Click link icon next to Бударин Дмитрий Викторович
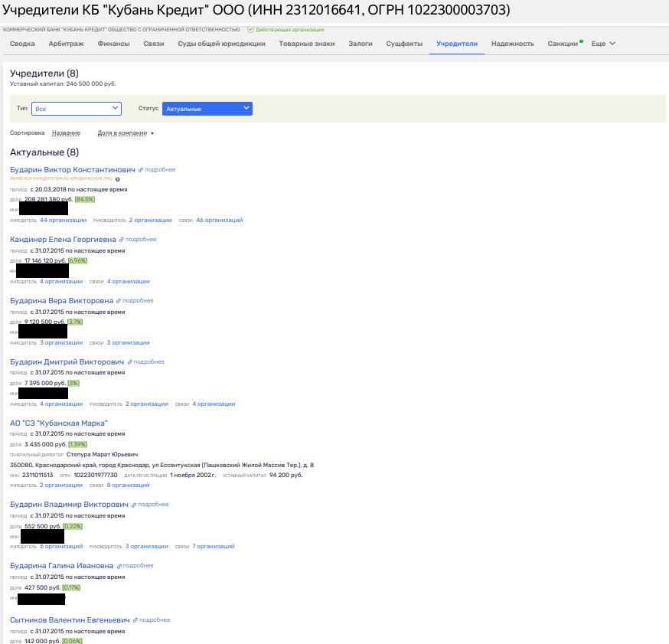This screenshot has width=669, height=644. 129,362
